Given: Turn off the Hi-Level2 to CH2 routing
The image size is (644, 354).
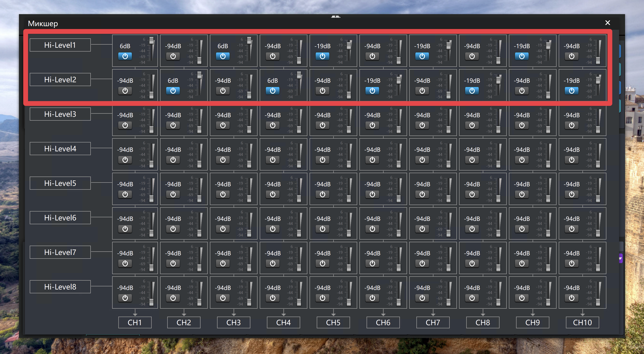Looking at the screenshot, I should (x=173, y=91).
